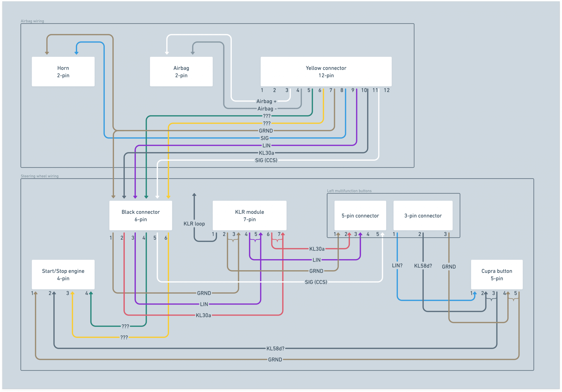Click the Yellow connector 12-pin box
The width and height of the screenshot is (562, 392).
(326, 71)
